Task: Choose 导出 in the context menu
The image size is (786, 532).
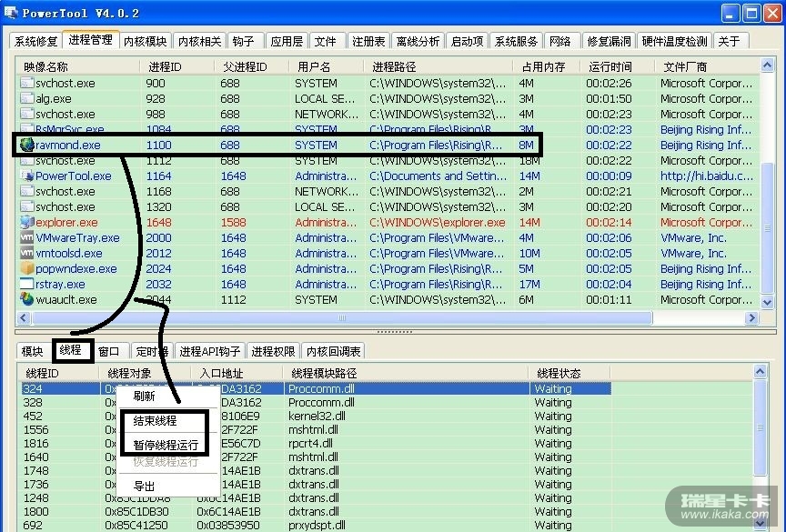Action: click(x=168, y=486)
